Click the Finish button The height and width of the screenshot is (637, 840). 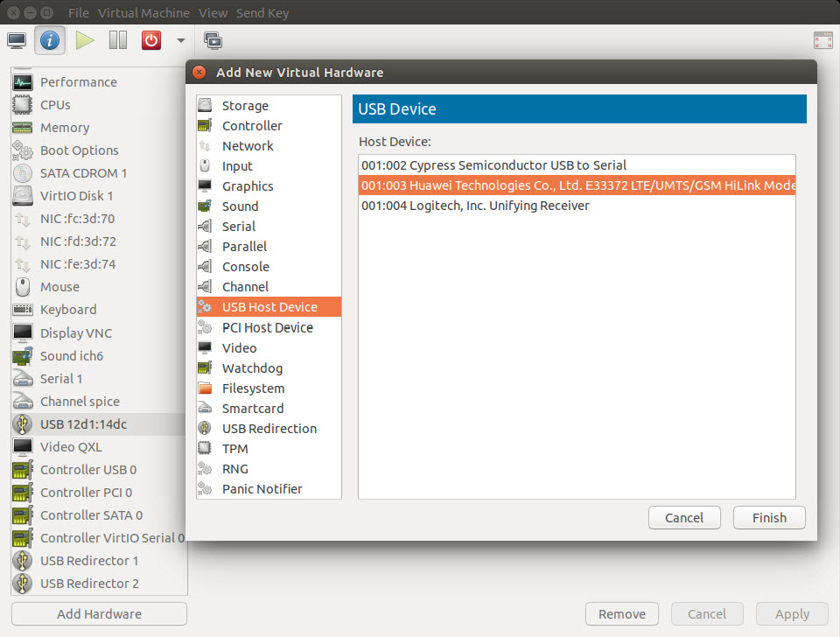[x=768, y=518]
